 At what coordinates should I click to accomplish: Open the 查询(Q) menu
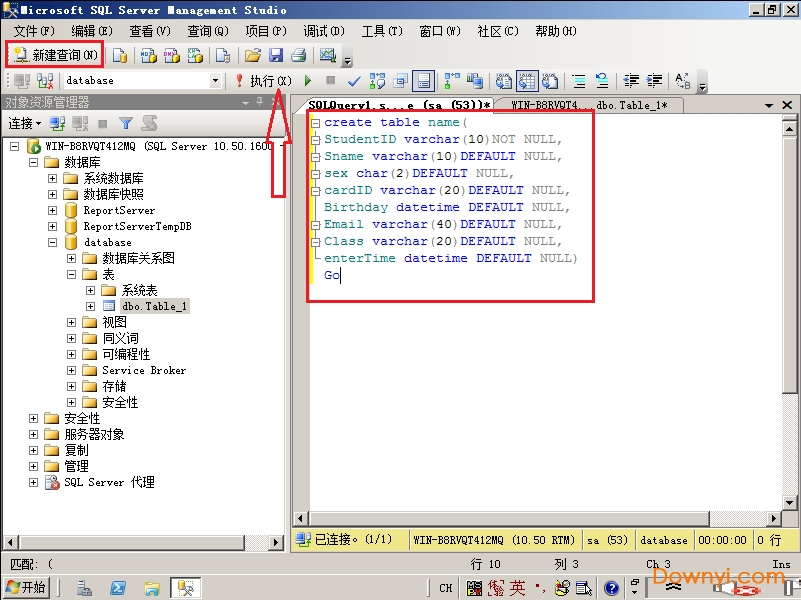207,31
